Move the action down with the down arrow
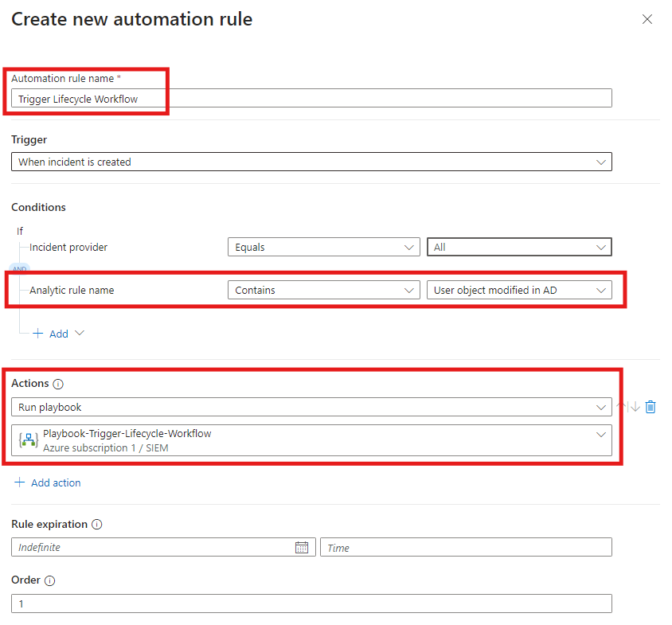 click(x=635, y=407)
